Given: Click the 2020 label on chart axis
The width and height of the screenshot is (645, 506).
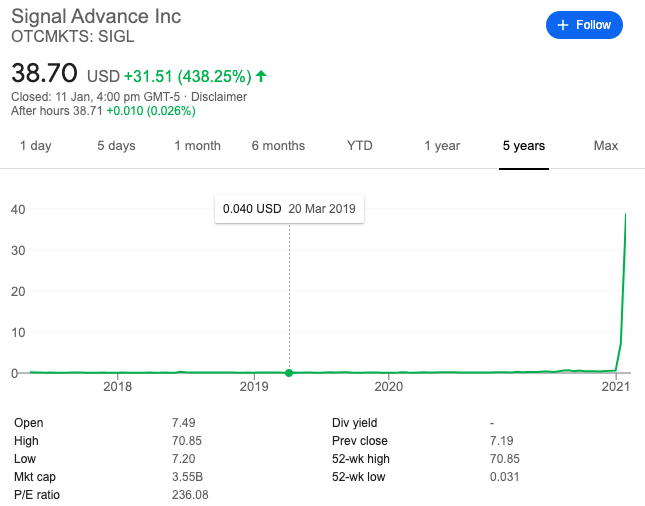Looking at the screenshot, I should [x=389, y=387].
